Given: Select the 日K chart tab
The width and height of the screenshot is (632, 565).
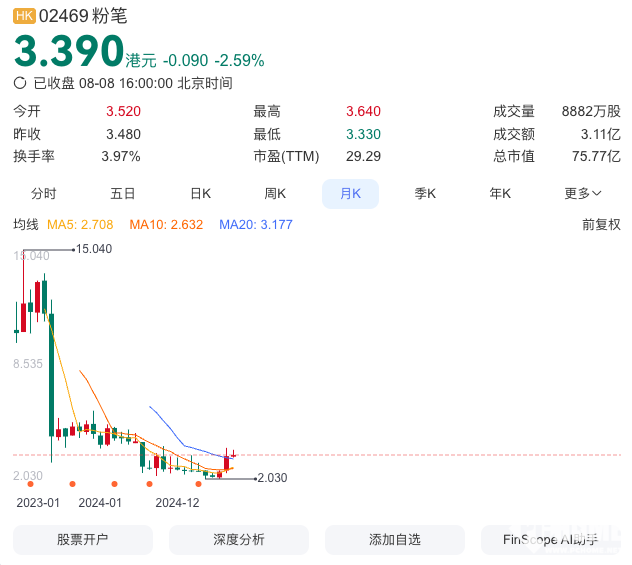Looking at the screenshot, I should tap(200, 194).
